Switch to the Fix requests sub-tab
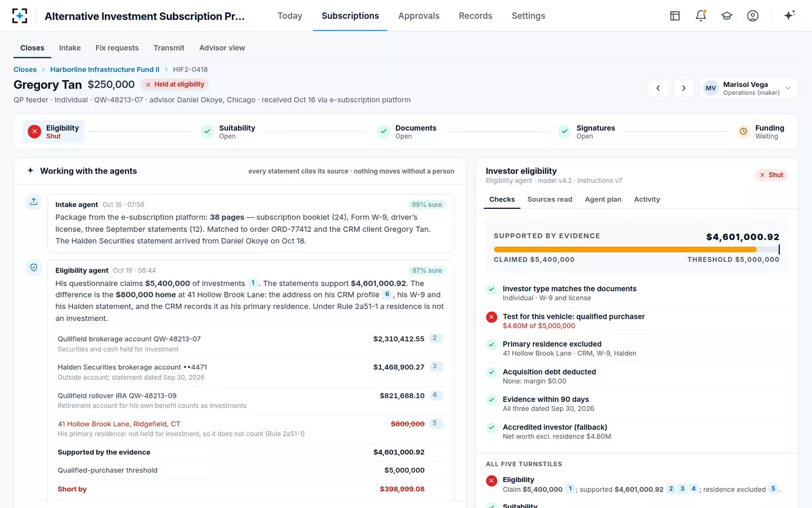 [x=117, y=48]
